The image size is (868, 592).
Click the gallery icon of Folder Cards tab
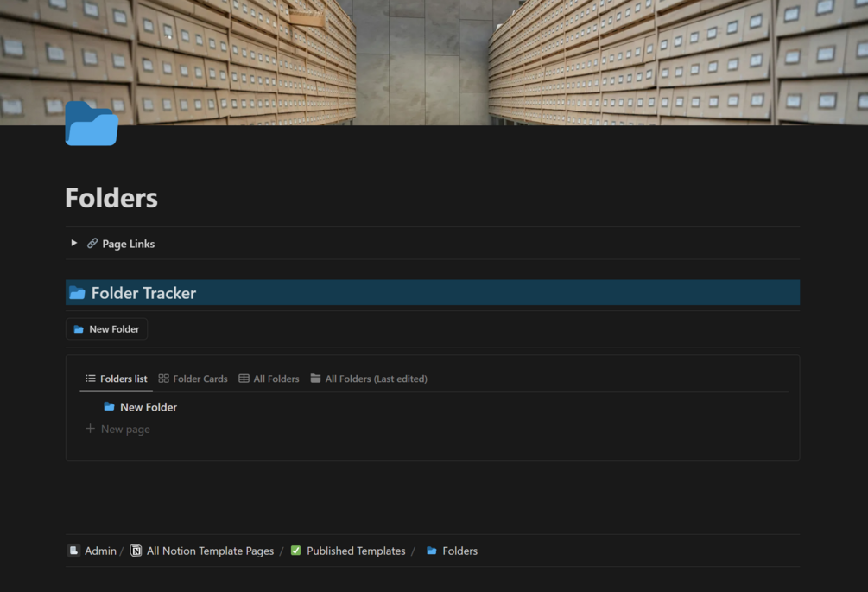click(163, 379)
